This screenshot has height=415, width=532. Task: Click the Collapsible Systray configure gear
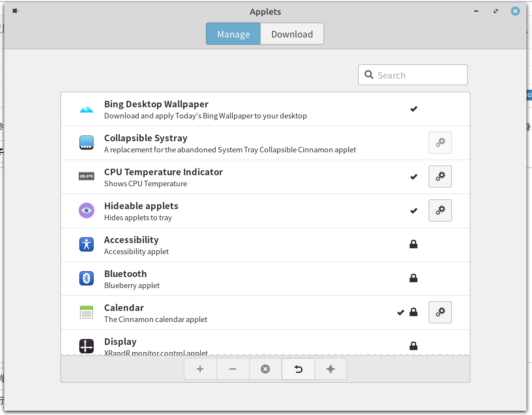pyautogui.click(x=440, y=143)
